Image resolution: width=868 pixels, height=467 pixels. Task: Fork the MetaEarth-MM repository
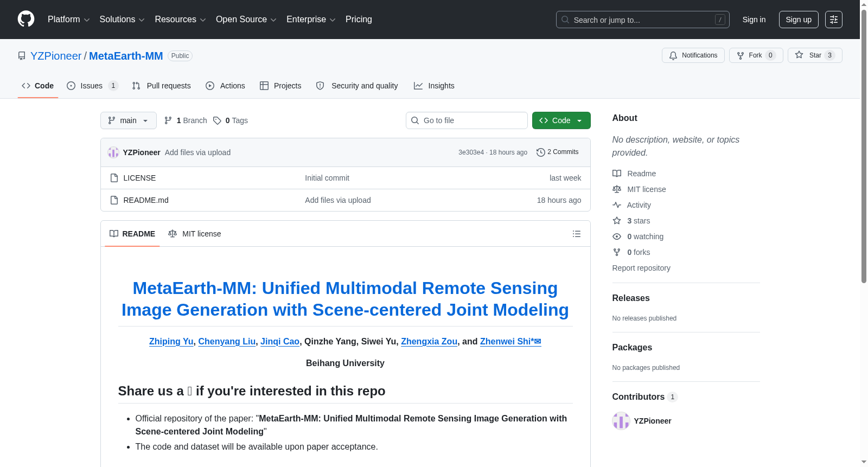point(756,55)
